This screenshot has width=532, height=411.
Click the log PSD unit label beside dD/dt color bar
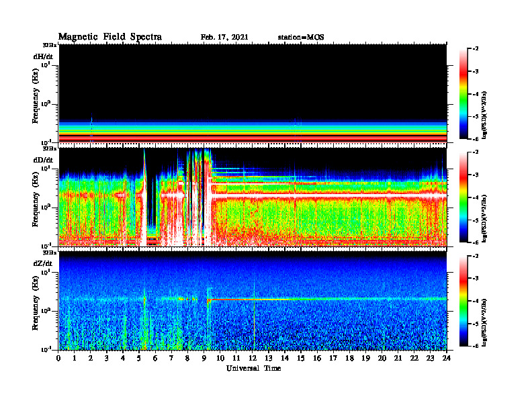[484, 218]
